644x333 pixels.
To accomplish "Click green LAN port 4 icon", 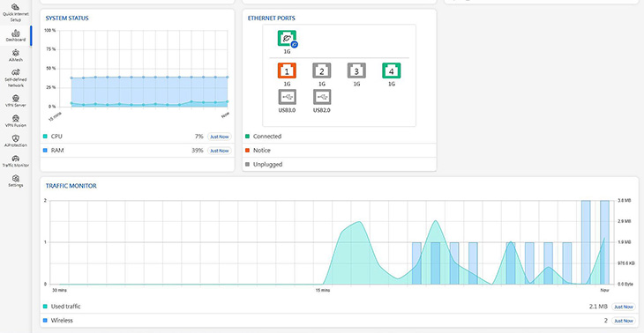I will tap(392, 71).
